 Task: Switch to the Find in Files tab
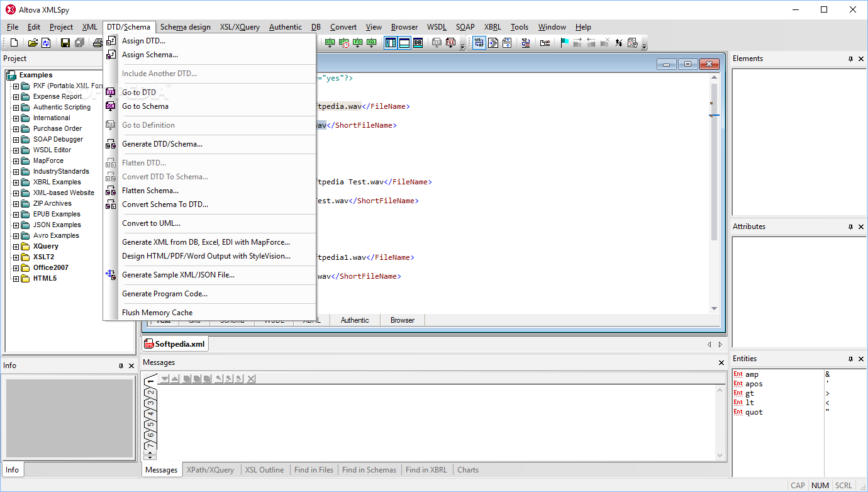[x=314, y=470]
